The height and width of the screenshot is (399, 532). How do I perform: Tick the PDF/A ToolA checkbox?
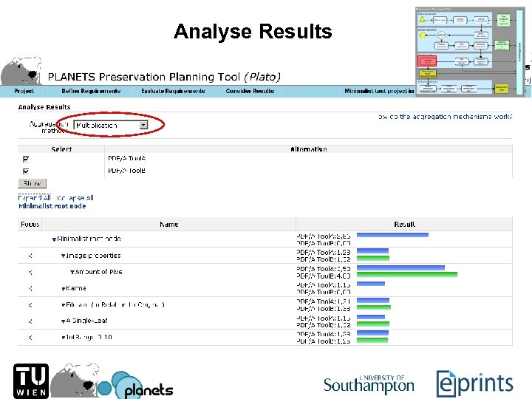26,159
